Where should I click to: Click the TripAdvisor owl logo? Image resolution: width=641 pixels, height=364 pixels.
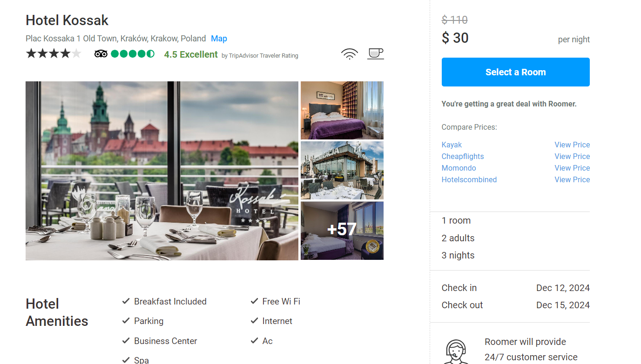pyautogui.click(x=101, y=54)
